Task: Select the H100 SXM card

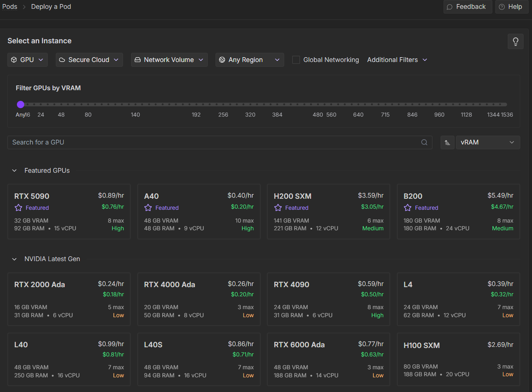Action: pyautogui.click(x=459, y=359)
